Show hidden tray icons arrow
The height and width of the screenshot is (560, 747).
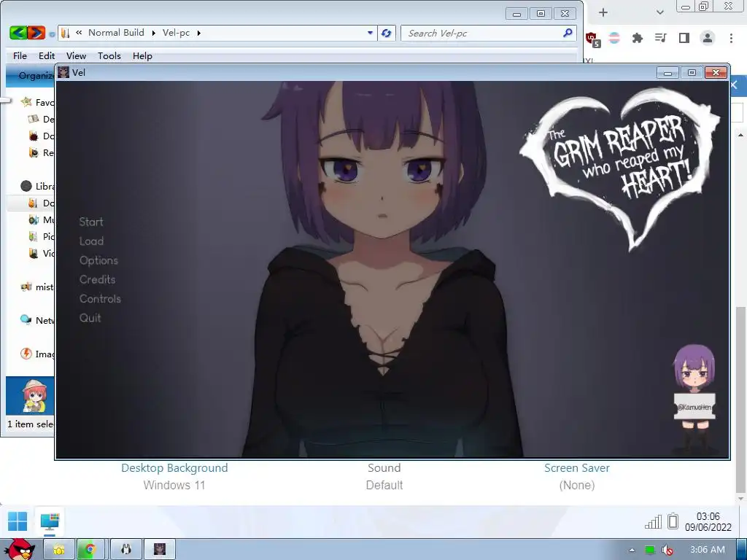tap(632, 550)
